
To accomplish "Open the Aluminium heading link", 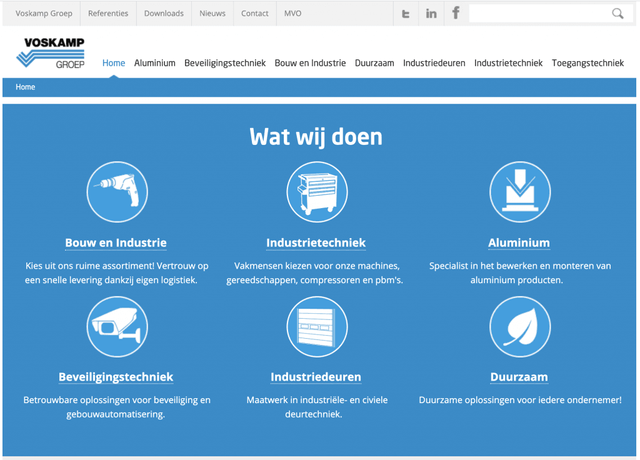I will 519,243.
